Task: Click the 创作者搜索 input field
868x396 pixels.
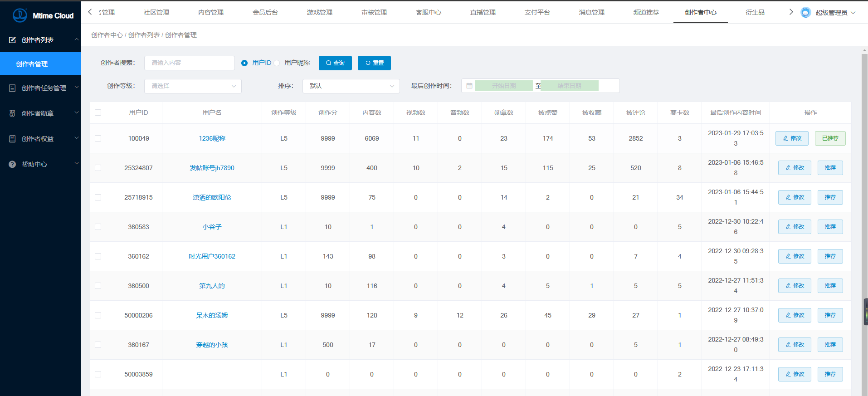Action: 190,63
